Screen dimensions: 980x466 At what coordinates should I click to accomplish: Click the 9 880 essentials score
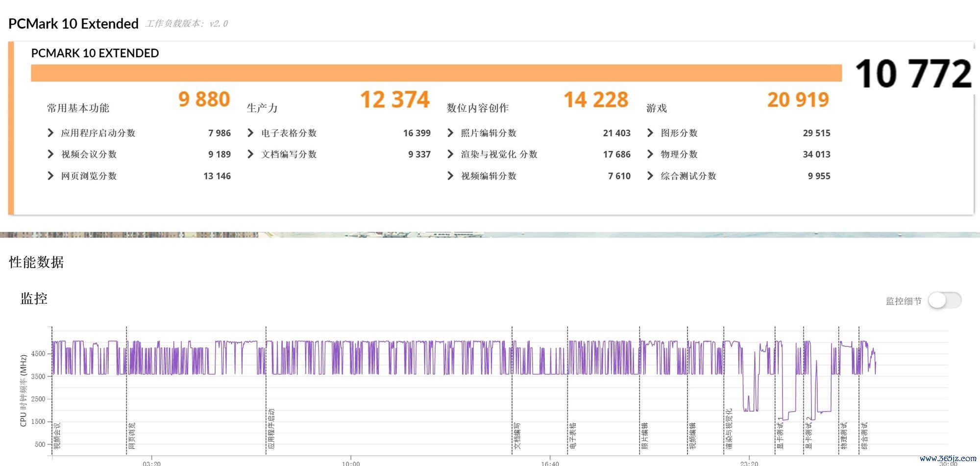coord(204,99)
